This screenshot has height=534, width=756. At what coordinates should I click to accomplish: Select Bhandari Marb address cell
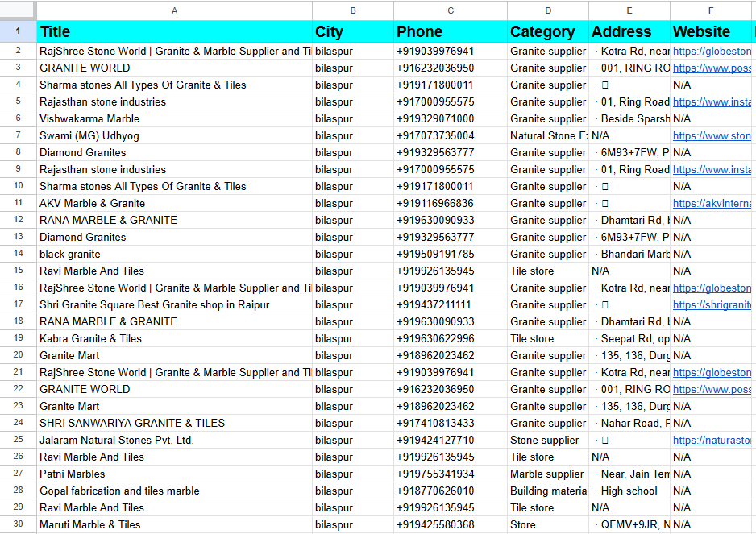[629, 254]
